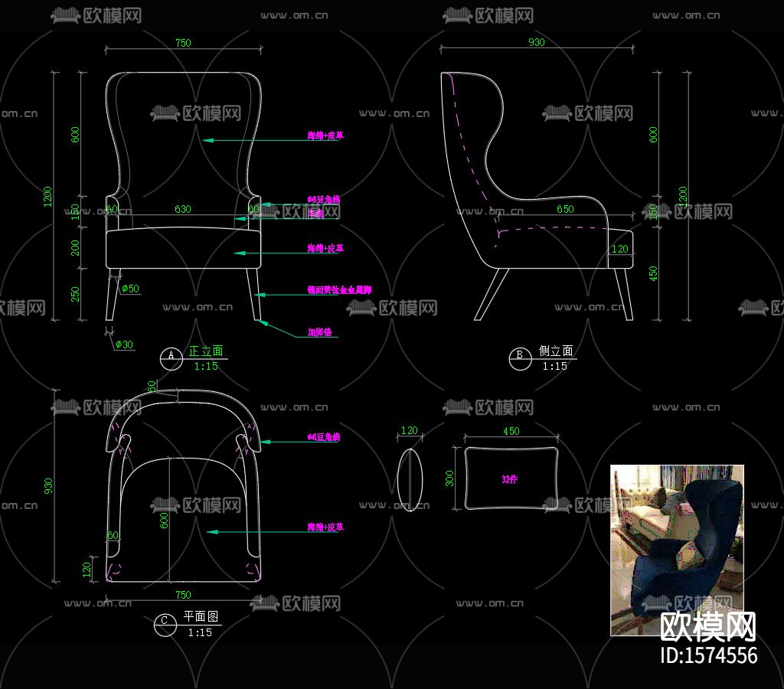The width and height of the screenshot is (784, 689).
Task: Click the circle marker A below the front elevation
Action: click(171, 357)
